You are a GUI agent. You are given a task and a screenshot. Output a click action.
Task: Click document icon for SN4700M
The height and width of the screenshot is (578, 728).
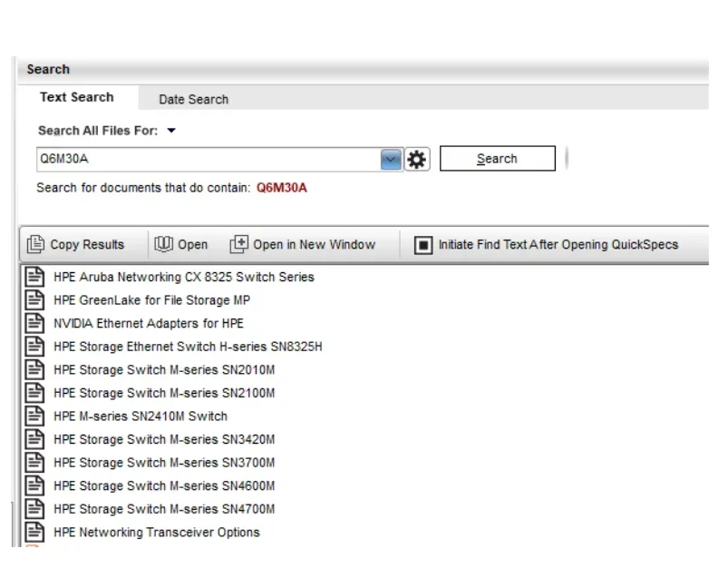point(34,509)
